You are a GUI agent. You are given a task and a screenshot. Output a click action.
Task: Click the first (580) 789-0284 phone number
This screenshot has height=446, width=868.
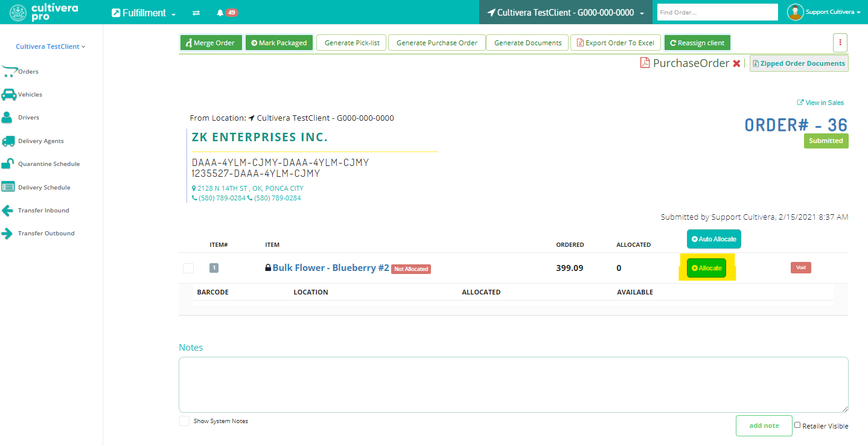pos(219,198)
